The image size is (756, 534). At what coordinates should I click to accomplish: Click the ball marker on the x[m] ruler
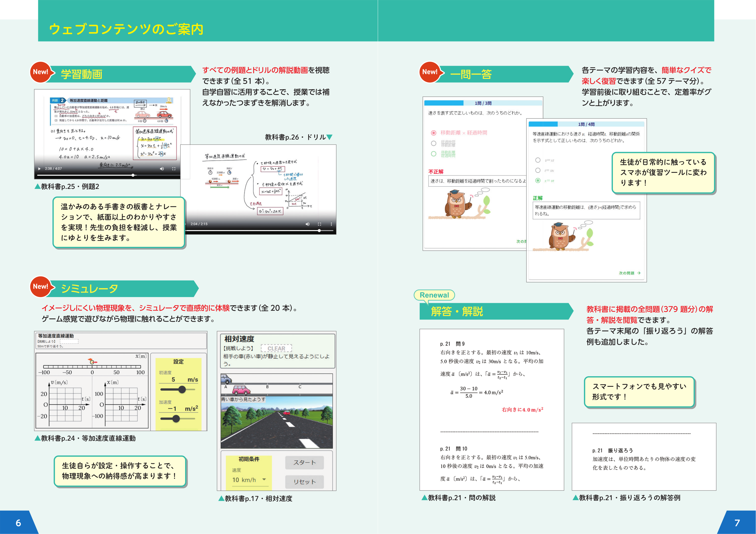93,362
